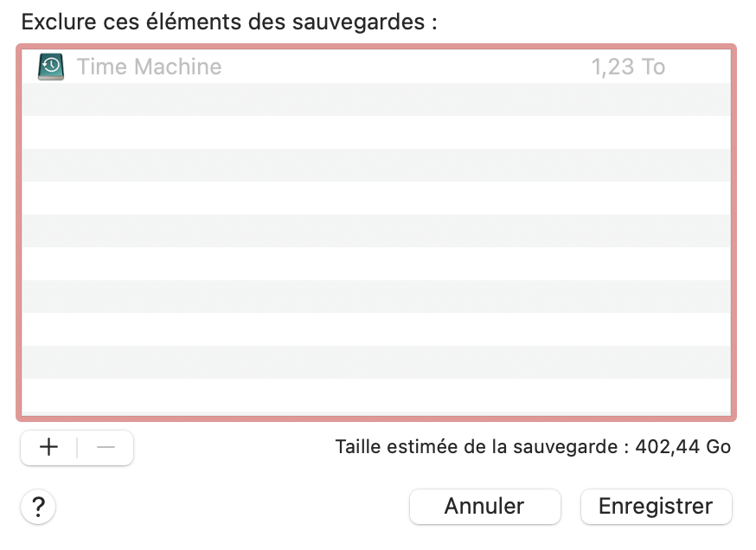Click the fourth row of the exclusion list
Viewport: 756px width, 550px height.
(x=376, y=165)
